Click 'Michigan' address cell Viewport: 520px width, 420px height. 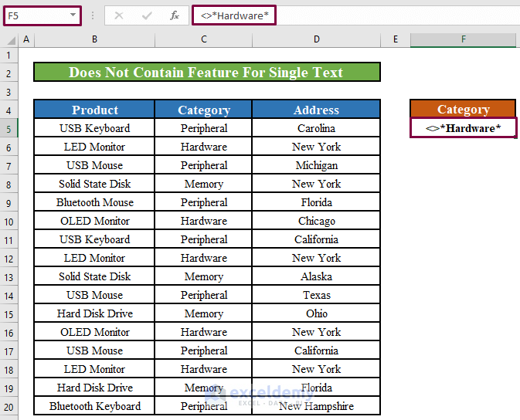click(316, 165)
